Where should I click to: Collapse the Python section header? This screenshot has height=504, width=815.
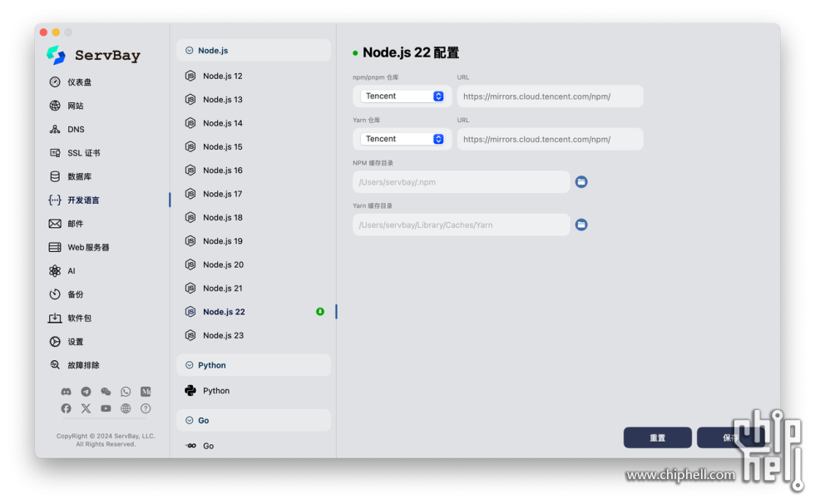click(x=254, y=365)
